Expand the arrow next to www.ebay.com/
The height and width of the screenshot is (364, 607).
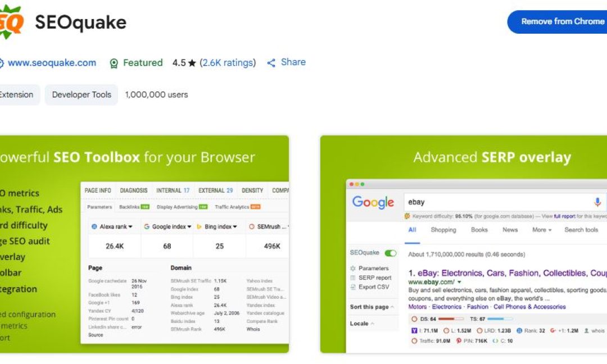click(x=460, y=283)
